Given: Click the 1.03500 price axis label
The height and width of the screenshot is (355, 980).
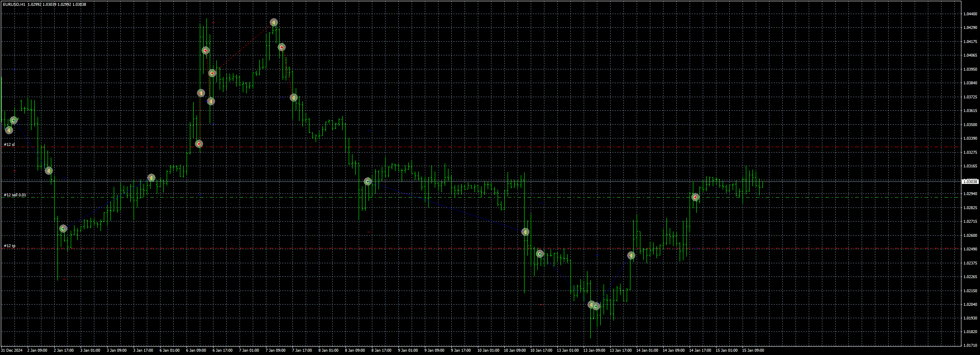Looking at the screenshot, I should 970,124.
